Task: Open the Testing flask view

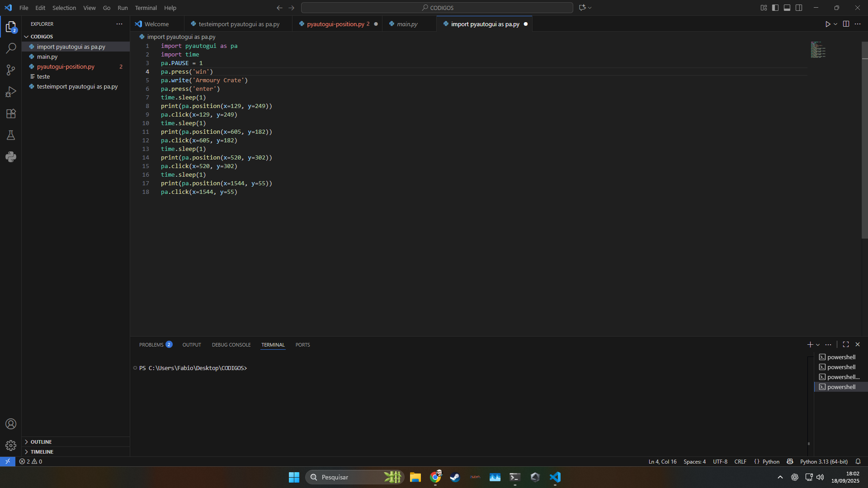Action: click(x=11, y=135)
